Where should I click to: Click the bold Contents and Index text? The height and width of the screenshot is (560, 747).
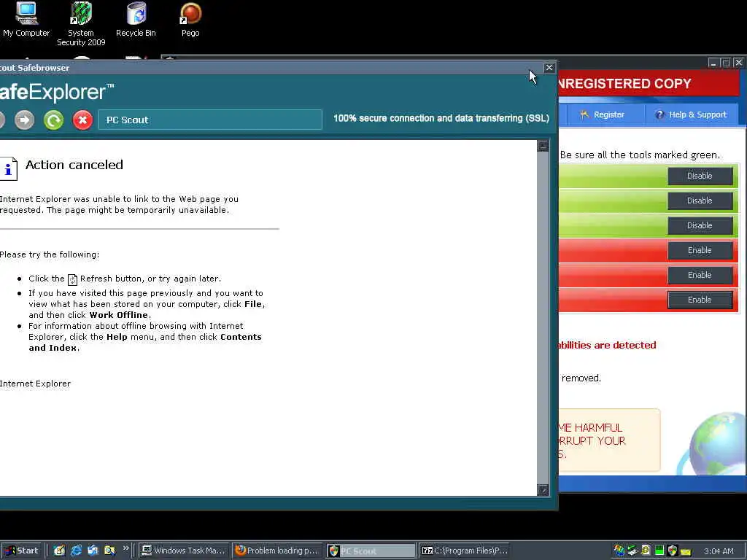[x=145, y=343]
